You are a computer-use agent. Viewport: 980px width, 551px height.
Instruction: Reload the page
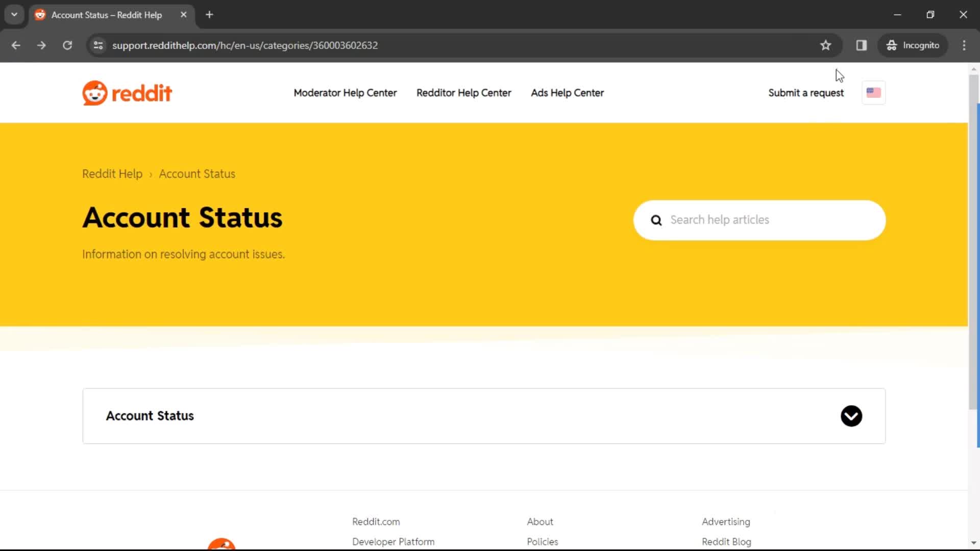click(x=67, y=45)
